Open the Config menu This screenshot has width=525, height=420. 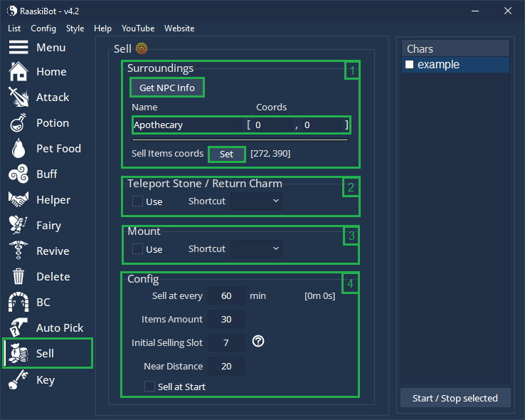pos(43,28)
